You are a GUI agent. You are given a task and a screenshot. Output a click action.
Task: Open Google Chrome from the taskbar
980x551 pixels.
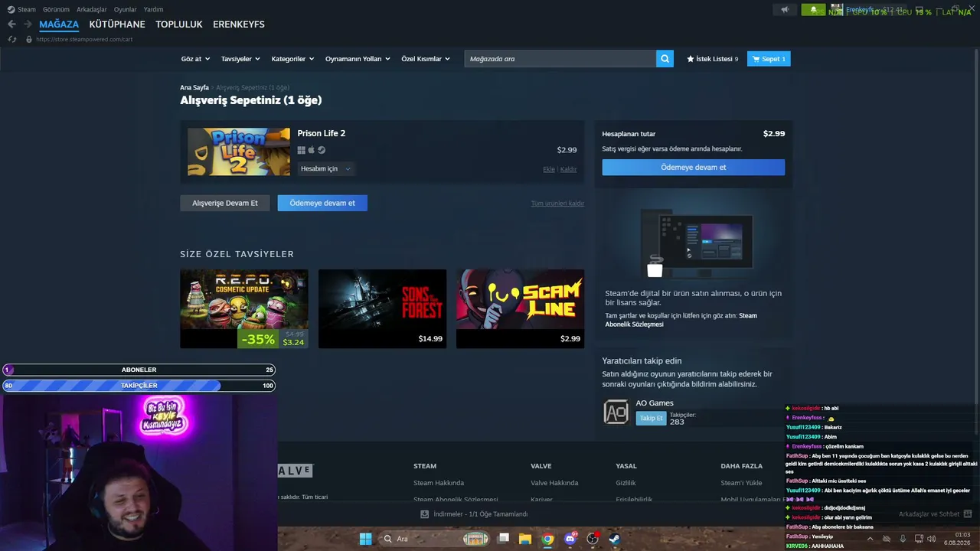tap(547, 539)
